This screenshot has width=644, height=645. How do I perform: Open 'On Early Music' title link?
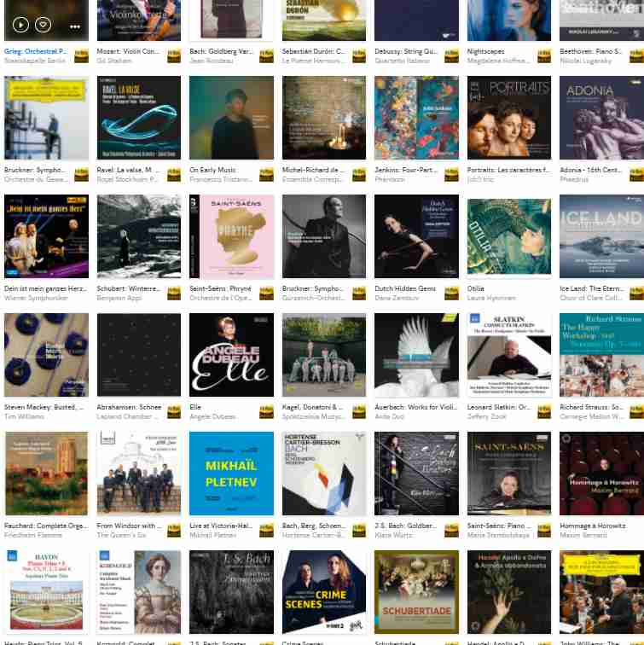pyautogui.click(x=212, y=170)
